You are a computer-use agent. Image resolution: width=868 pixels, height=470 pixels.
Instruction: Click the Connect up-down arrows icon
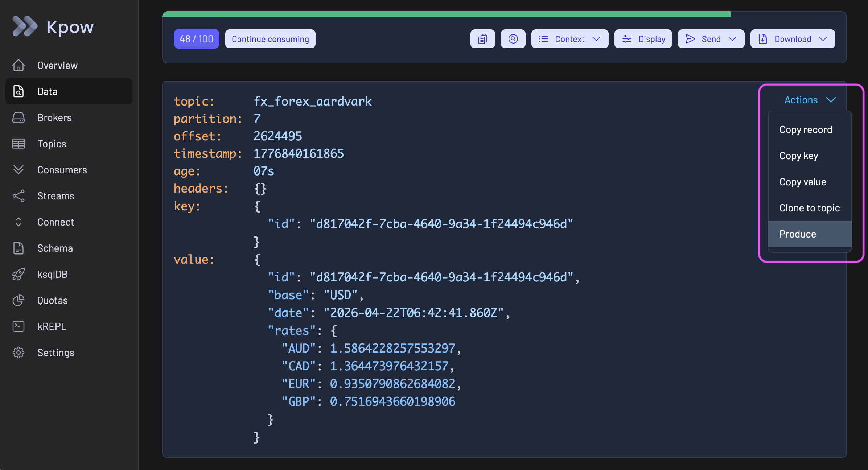coord(18,222)
